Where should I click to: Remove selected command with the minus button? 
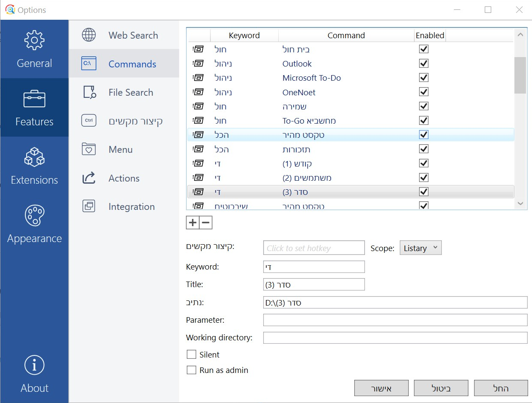pos(206,222)
